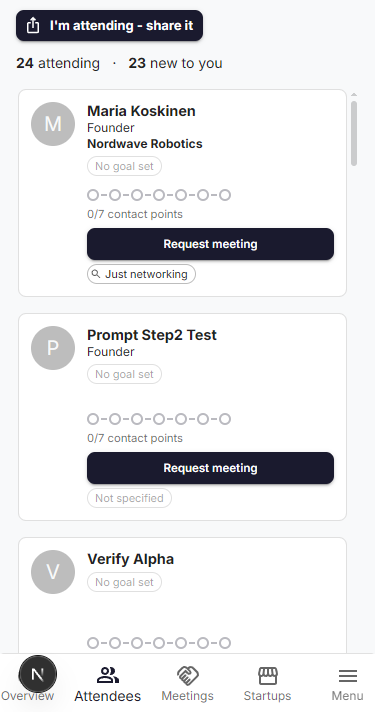The image size is (375, 712).
Task: Open Verify Alpha's name heading
Action: (x=130, y=559)
